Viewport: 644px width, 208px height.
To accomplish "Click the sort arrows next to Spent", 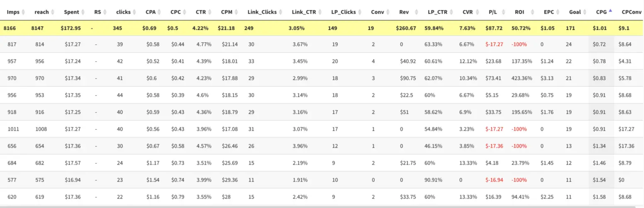I will [83, 12].
